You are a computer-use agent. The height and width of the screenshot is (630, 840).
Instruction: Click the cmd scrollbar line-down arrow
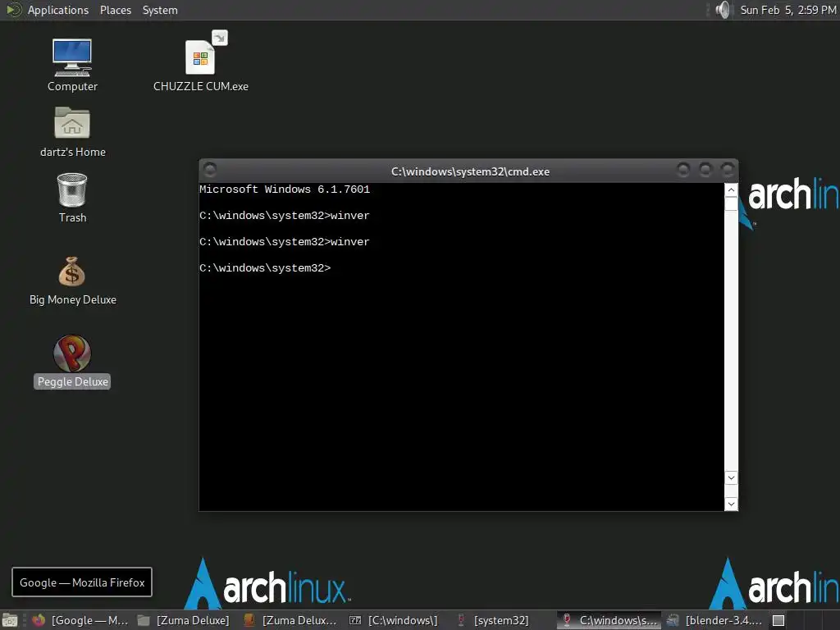(x=731, y=478)
